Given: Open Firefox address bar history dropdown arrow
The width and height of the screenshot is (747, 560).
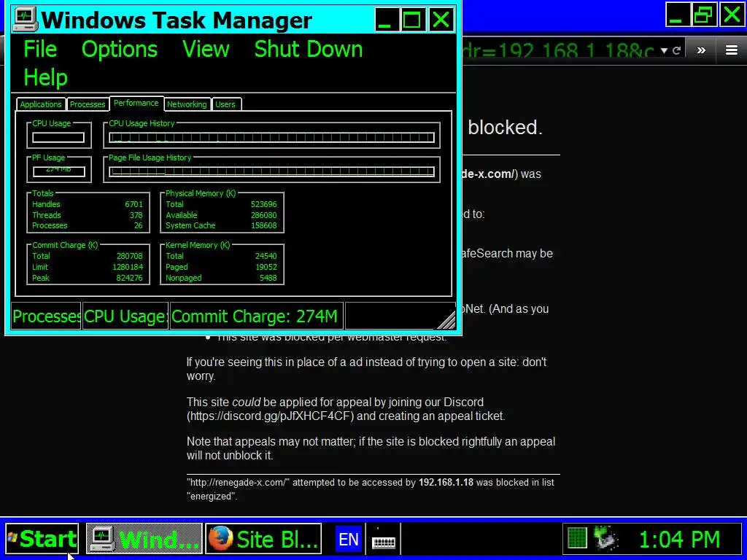Looking at the screenshot, I should click(x=664, y=50).
